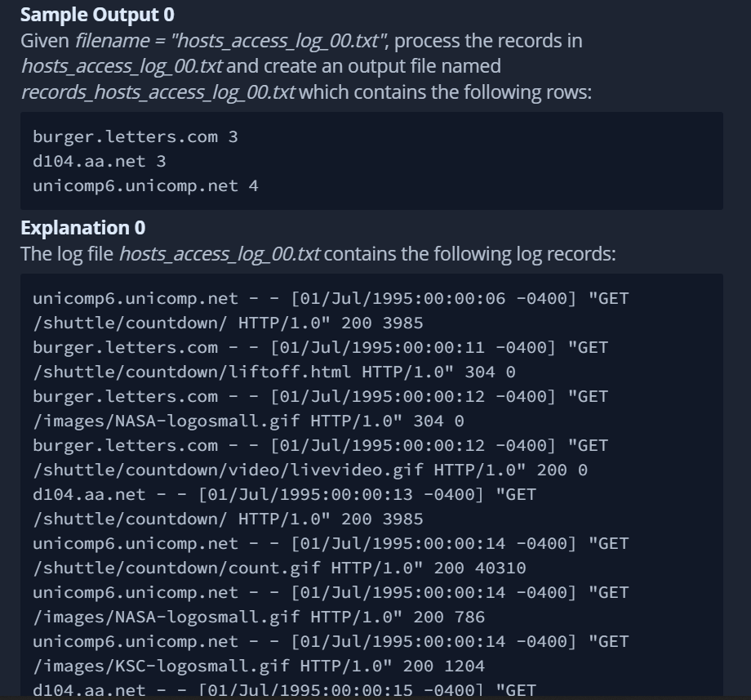Click the italic records_hosts_access_log_00.txt output file name
751x700 pixels.
pyautogui.click(x=158, y=91)
